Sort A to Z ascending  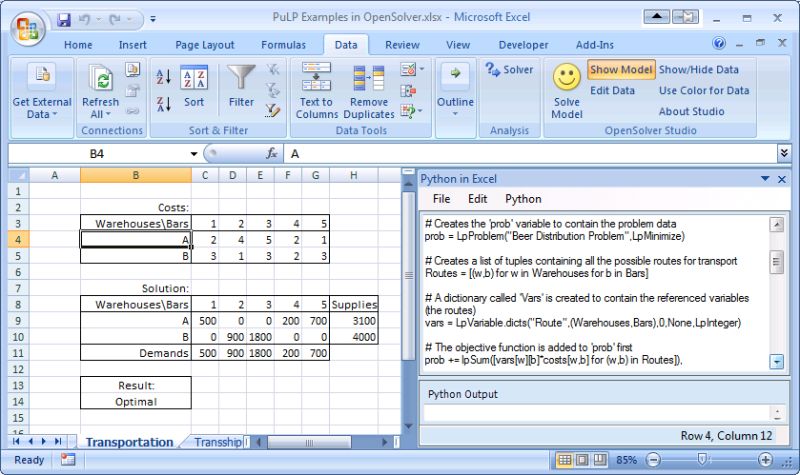[163, 77]
